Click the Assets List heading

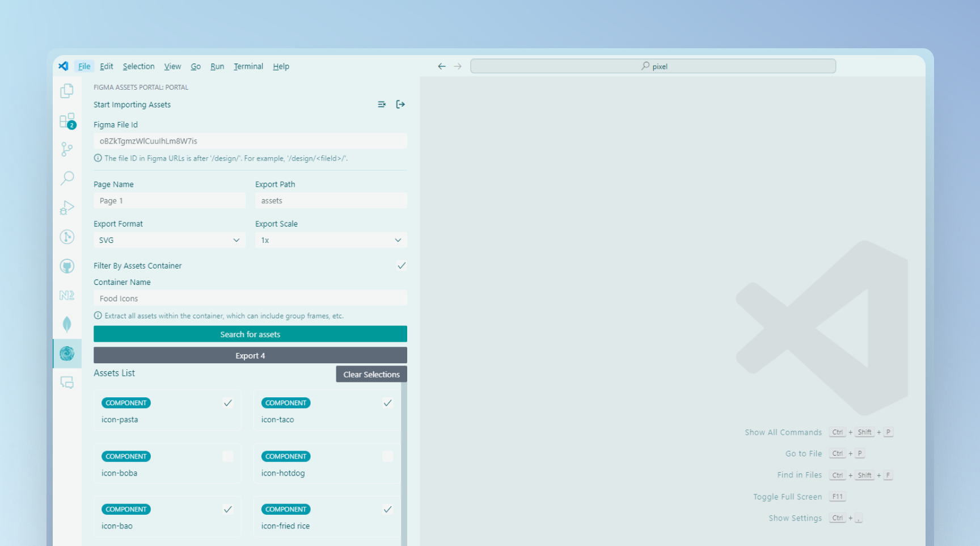click(x=114, y=373)
